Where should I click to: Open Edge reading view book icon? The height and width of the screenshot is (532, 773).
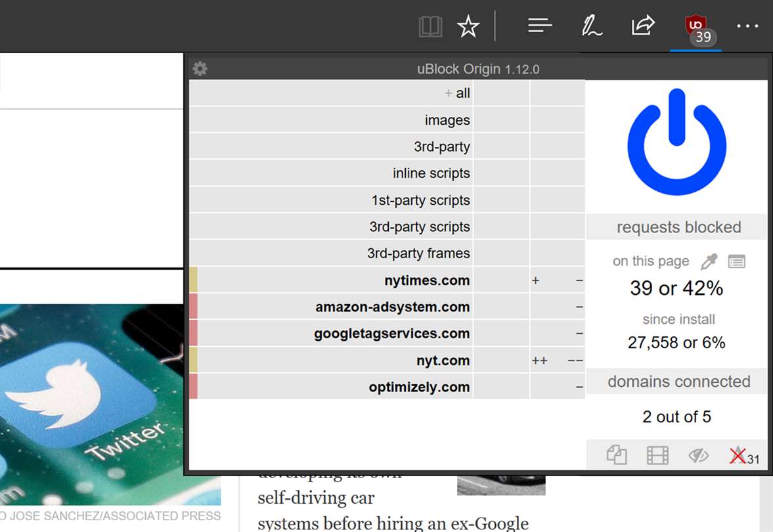pos(430,26)
